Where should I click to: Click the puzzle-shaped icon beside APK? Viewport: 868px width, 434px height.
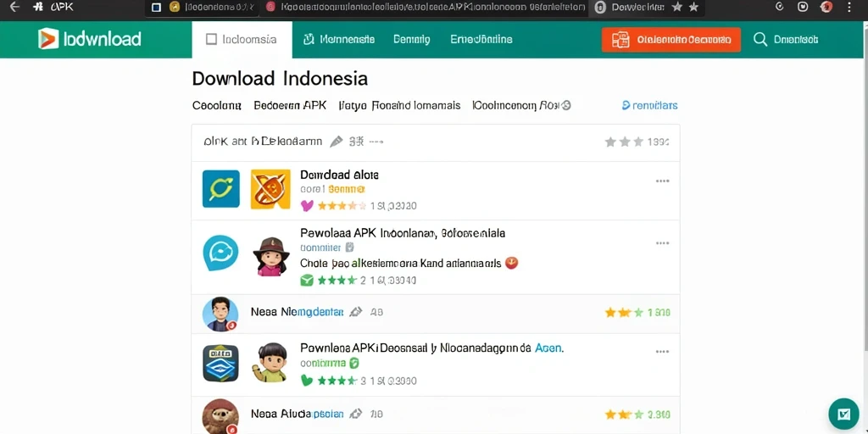tap(38, 7)
